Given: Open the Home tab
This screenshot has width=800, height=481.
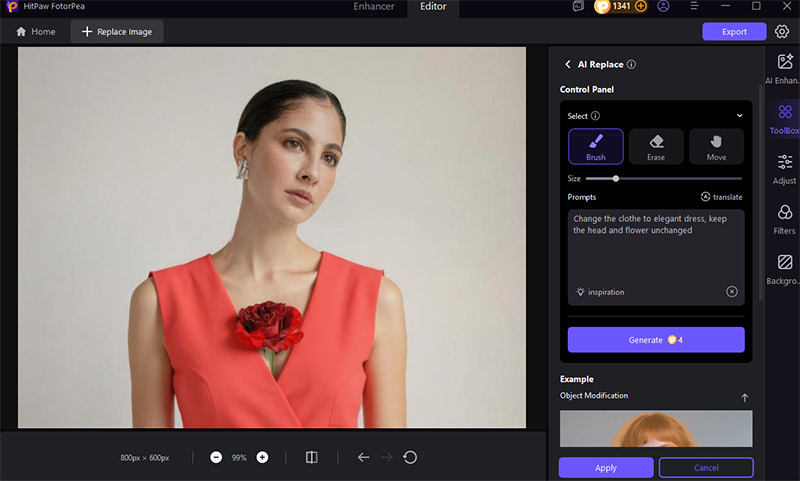Looking at the screenshot, I should 36,32.
